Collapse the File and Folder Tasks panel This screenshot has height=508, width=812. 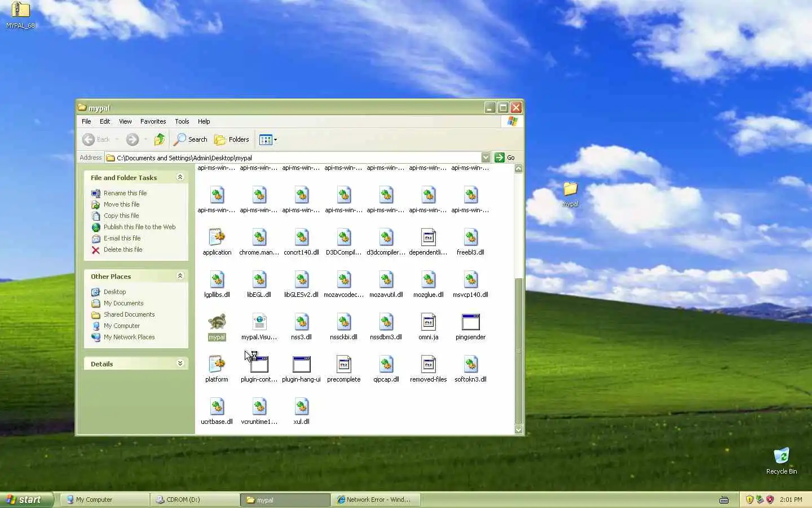pyautogui.click(x=180, y=177)
